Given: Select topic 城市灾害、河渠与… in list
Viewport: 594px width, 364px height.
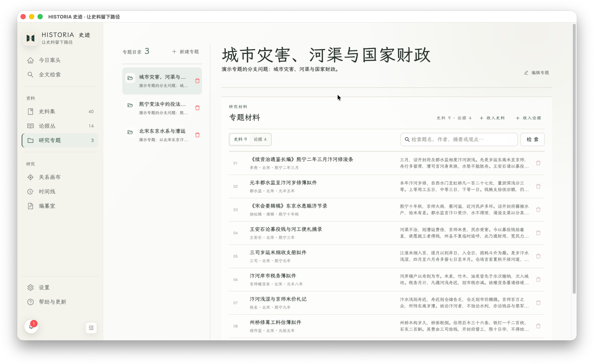Looking at the screenshot, I should tap(162, 81).
